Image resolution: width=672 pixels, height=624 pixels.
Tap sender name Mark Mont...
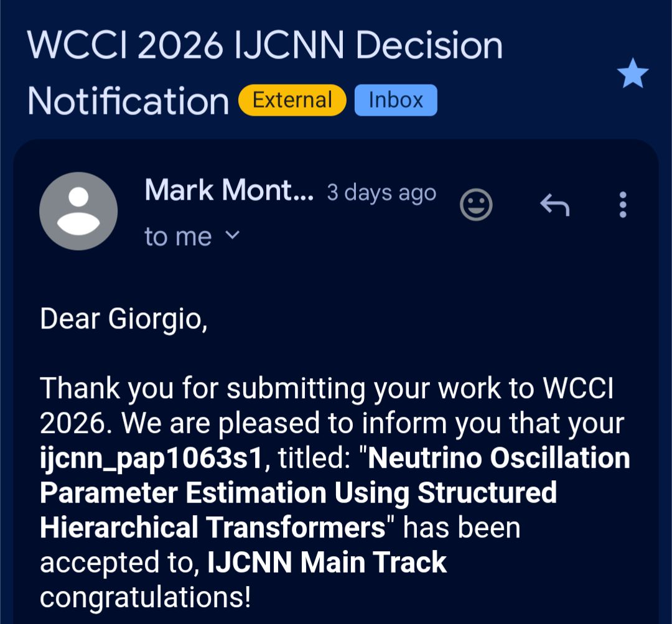click(x=229, y=190)
